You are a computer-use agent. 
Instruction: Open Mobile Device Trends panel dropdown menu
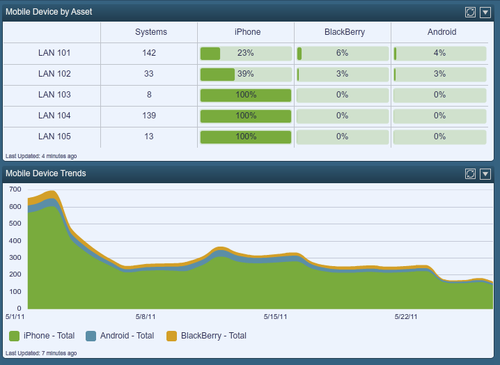click(485, 174)
